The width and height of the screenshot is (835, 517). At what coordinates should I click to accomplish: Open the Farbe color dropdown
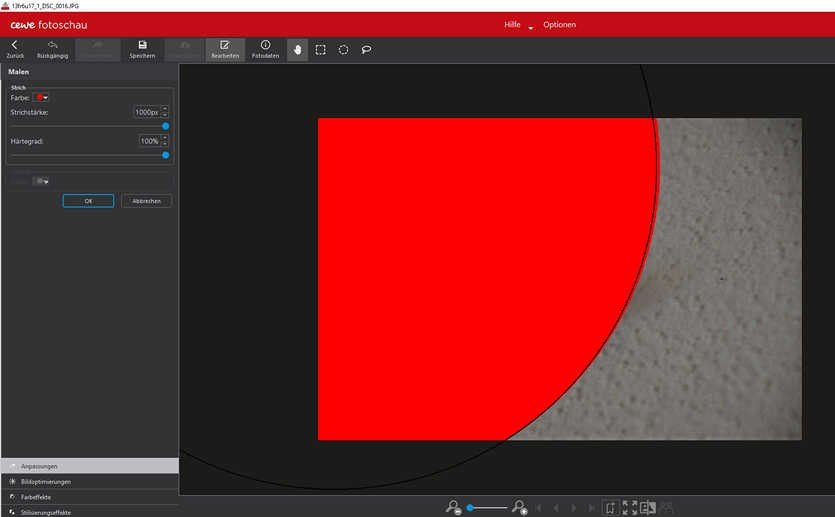42,97
